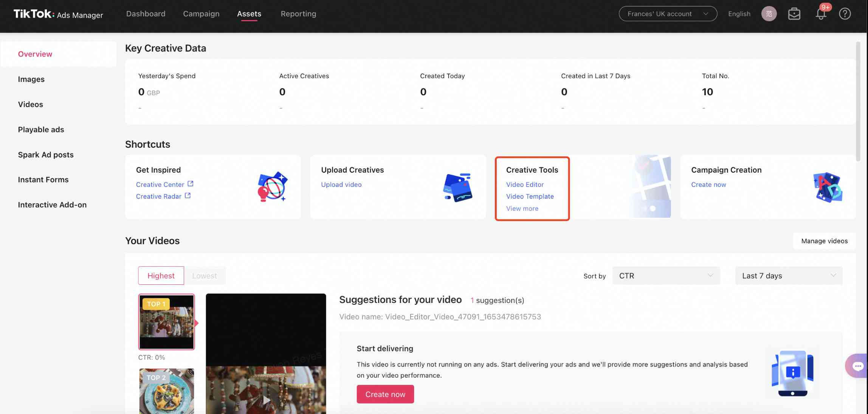Open the Frances' UK account selector
Screen dimensions: 868x414
668,13
